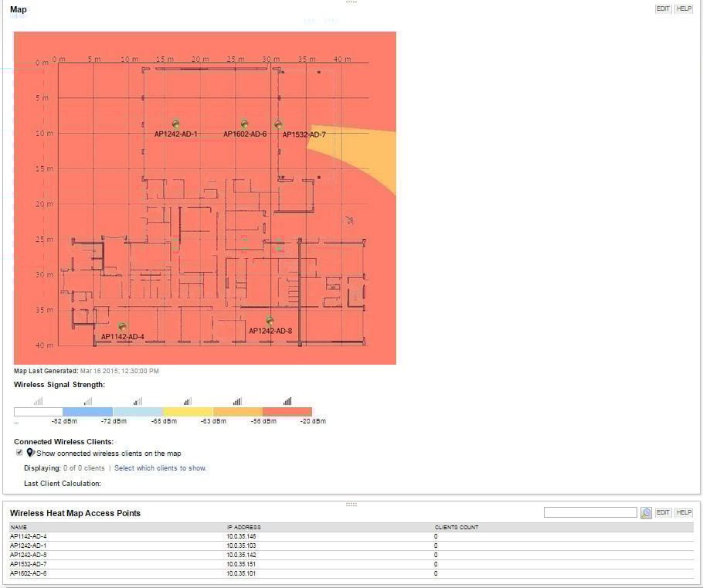Screen dimensions: 703x588
Task: Click EDIT in Wireless Heat Map Access Points
Action: (663, 512)
